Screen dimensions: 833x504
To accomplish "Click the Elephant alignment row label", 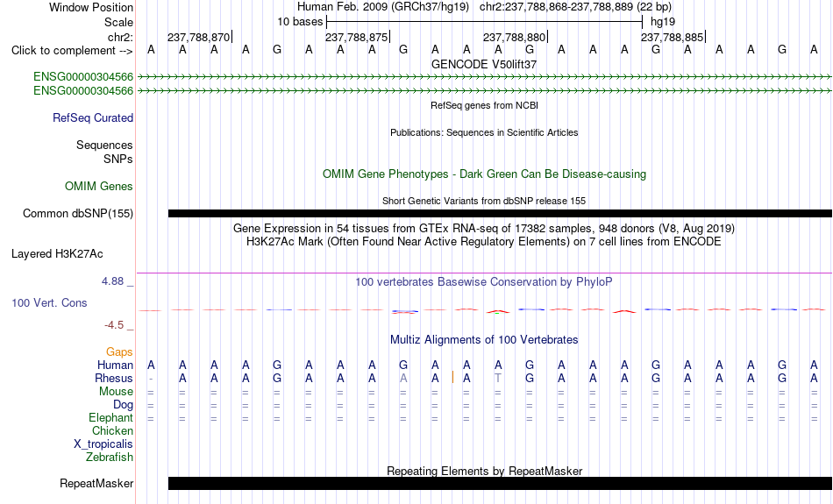I will 111,418.
